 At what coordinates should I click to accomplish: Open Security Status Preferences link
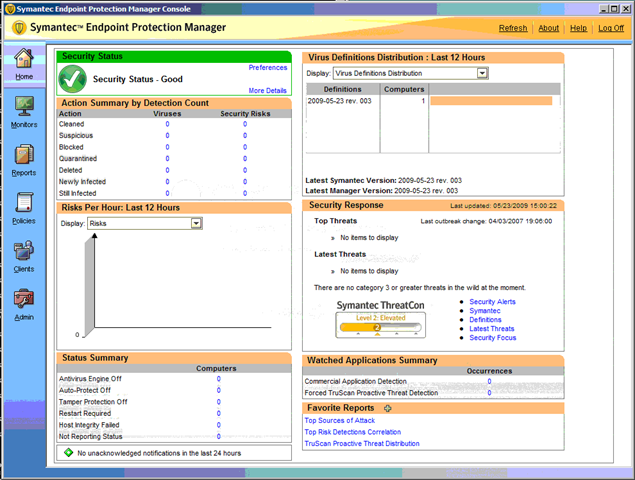coord(268,68)
